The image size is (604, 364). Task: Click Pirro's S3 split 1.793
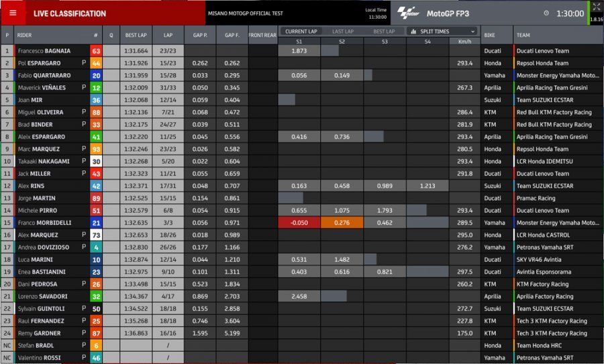click(x=385, y=210)
